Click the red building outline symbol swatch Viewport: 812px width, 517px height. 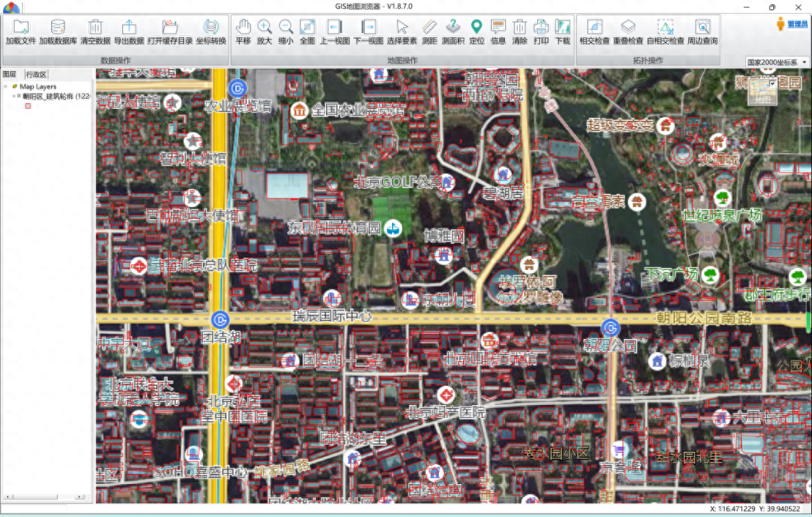tap(28, 106)
